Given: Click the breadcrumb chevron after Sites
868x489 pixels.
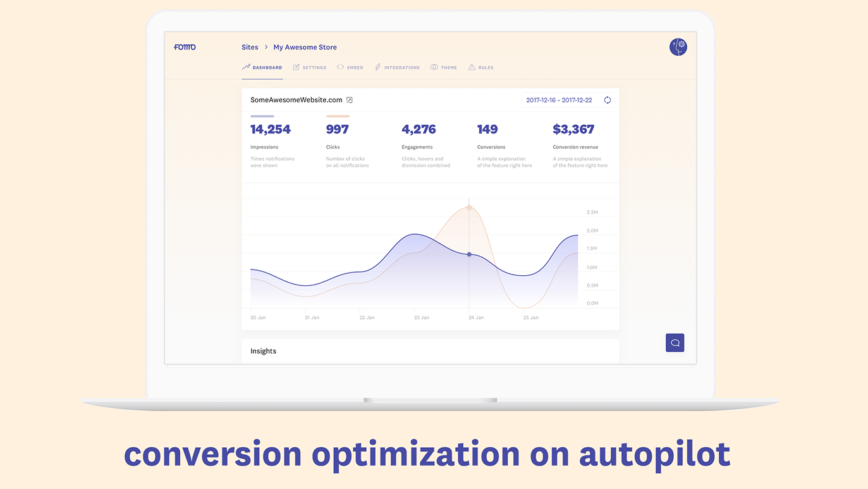Looking at the screenshot, I should pos(266,47).
